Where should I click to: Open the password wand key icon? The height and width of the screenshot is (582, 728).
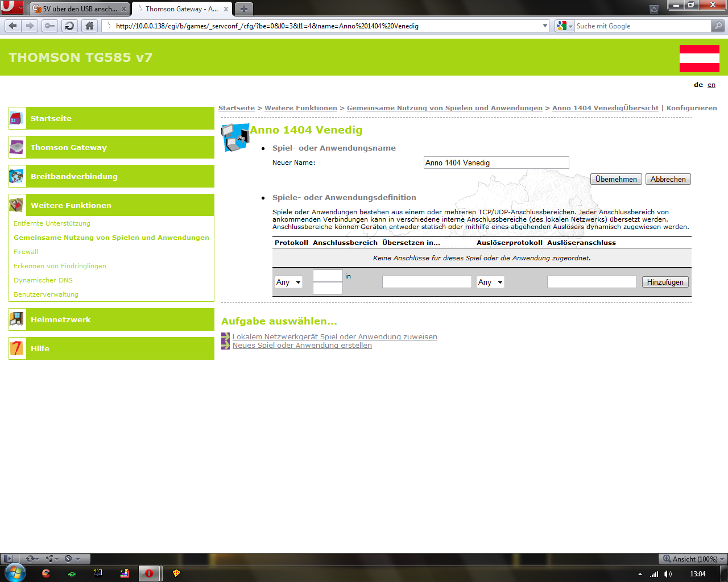click(x=50, y=26)
